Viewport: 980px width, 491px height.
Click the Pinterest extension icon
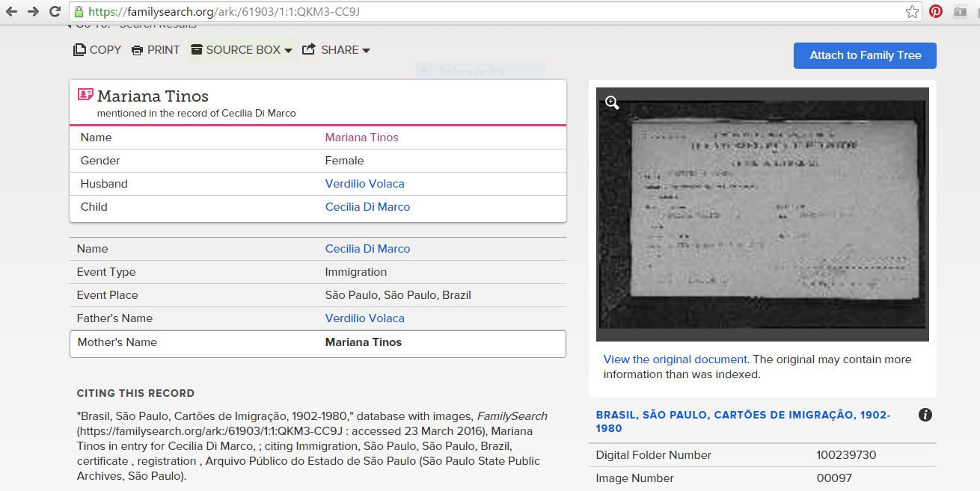[x=935, y=12]
